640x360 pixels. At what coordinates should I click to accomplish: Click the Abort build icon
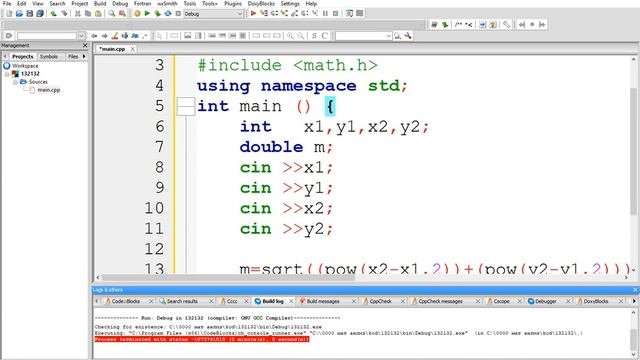pyautogui.click(x=178, y=13)
